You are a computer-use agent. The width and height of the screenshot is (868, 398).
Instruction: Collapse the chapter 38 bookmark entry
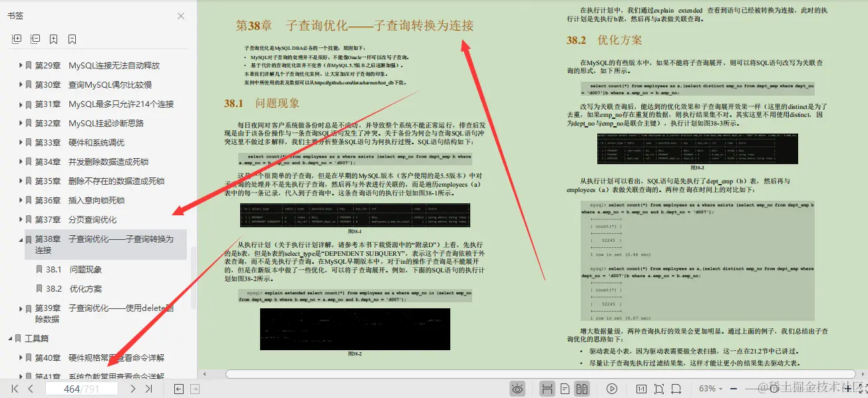tap(21, 239)
